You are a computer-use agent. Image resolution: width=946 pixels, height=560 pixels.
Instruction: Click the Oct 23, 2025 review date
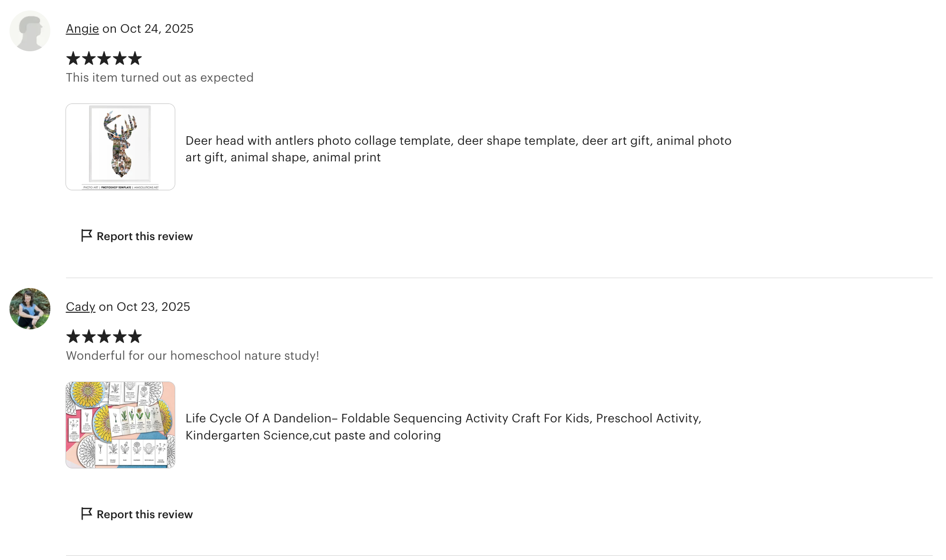coord(153,307)
